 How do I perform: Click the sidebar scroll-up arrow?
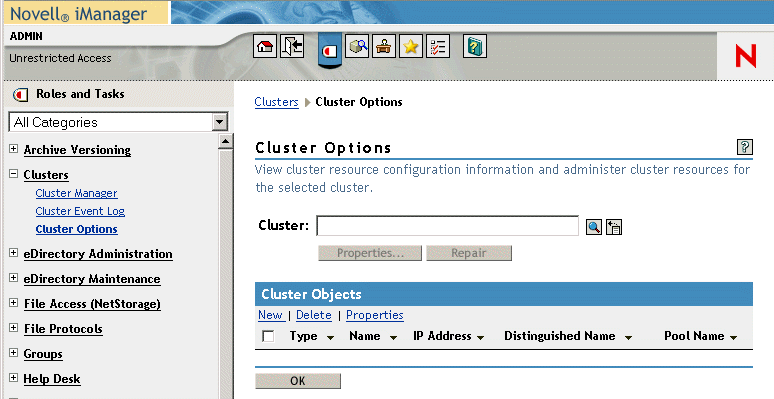click(x=225, y=141)
